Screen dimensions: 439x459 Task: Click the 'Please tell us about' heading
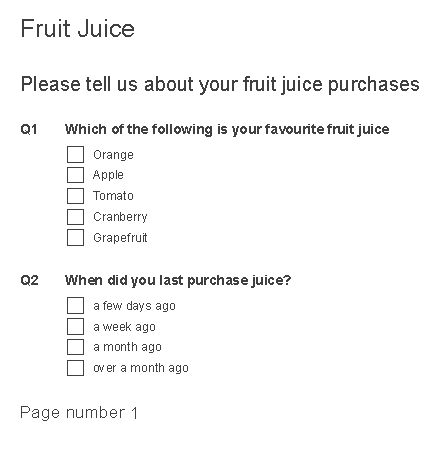coord(220,85)
